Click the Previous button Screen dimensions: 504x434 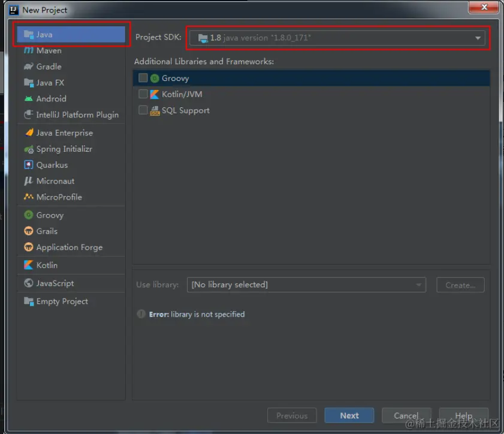[x=292, y=415]
